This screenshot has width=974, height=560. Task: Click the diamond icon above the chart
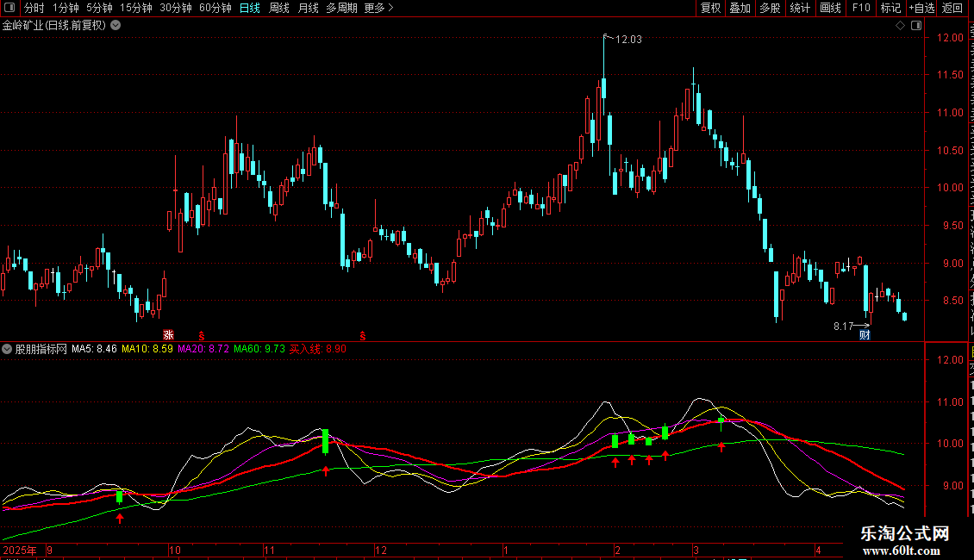(900, 26)
